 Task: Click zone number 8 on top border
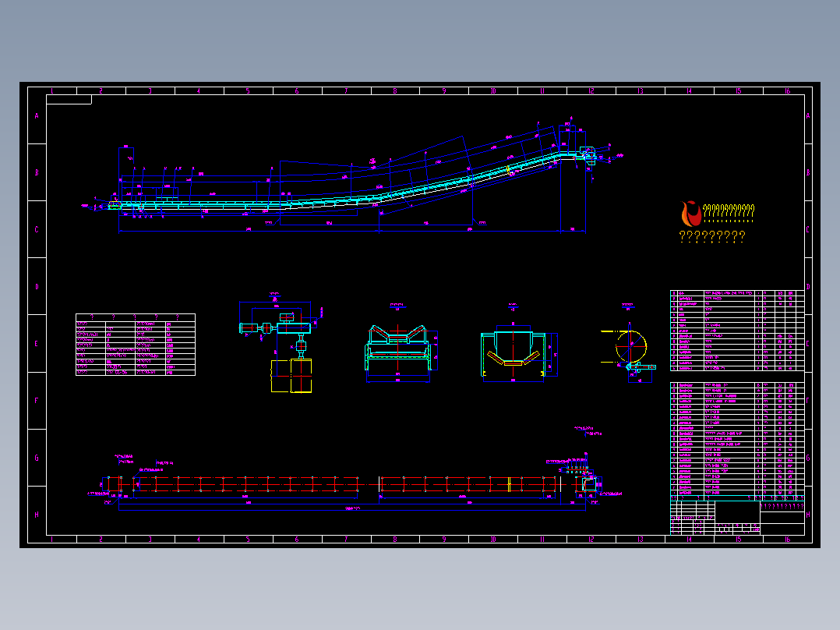click(x=395, y=91)
